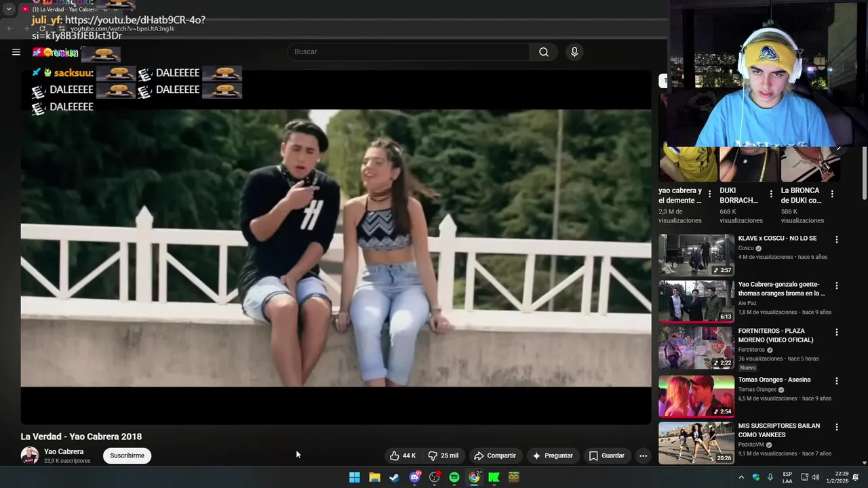The image size is (868, 488).
Task: Open the last taskbar app with green icon
Action: coord(514,477)
